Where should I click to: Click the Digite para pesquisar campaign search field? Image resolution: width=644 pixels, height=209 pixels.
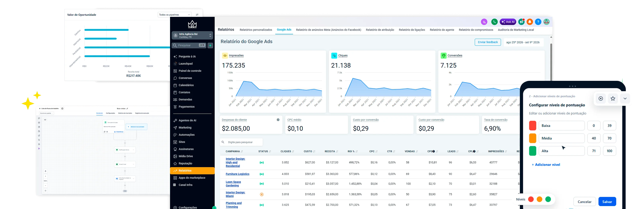(x=241, y=142)
